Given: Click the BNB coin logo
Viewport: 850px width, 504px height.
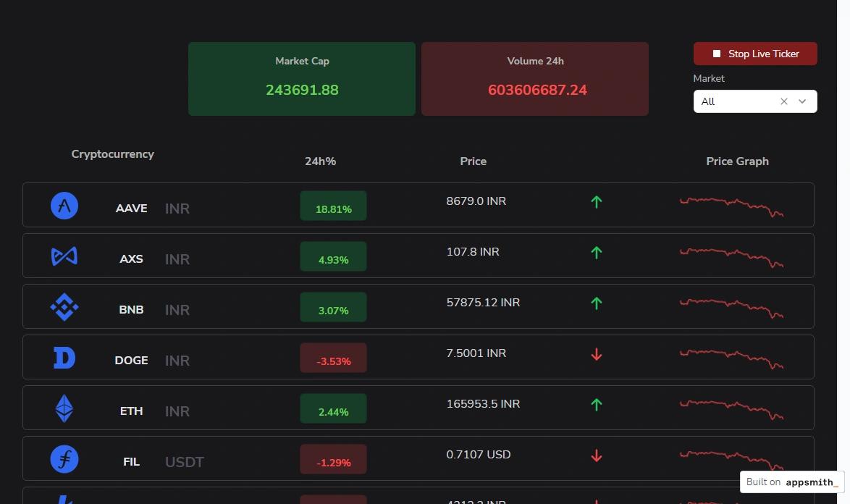Looking at the screenshot, I should click(x=64, y=307).
